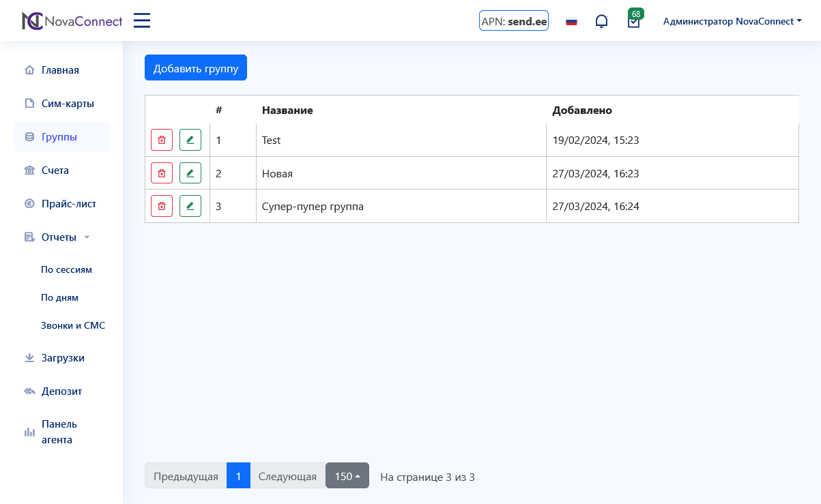The image size is (821, 504).
Task: Open tasks icon with 68 badge
Action: click(x=633, y=21)
